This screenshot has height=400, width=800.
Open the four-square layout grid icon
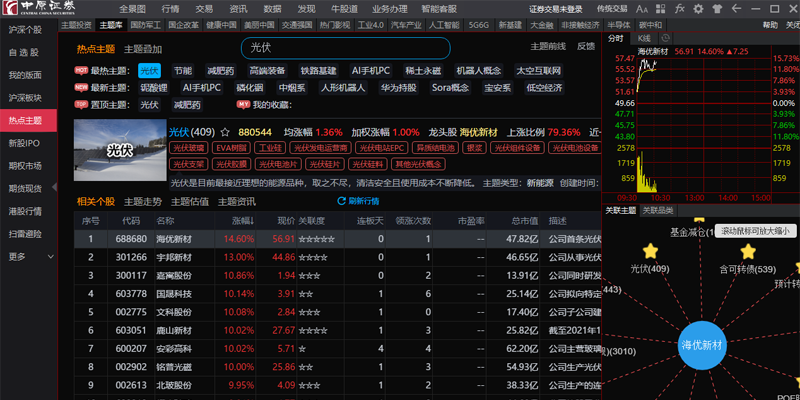(x=661, y=9)
